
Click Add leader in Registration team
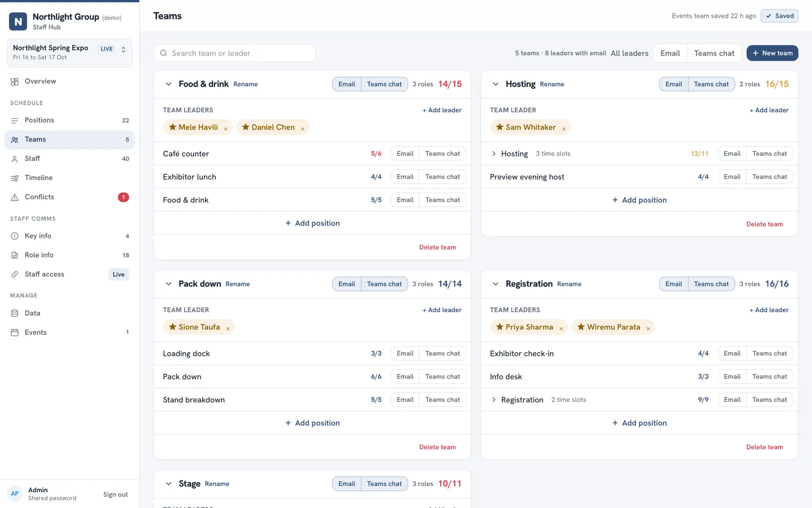tap(769, 310)
